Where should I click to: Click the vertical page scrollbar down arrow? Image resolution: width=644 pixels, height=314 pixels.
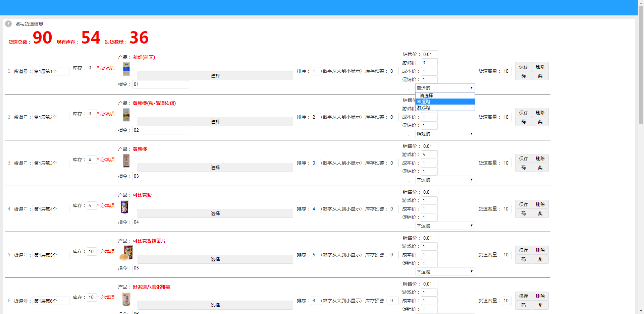(641, 311)
